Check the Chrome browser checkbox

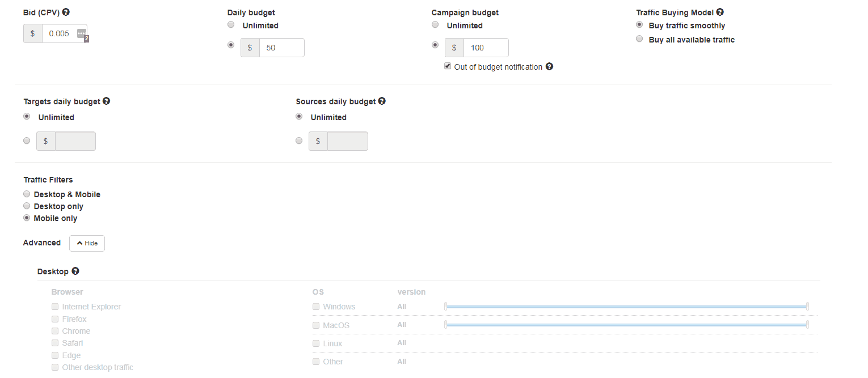pos(55,331)
